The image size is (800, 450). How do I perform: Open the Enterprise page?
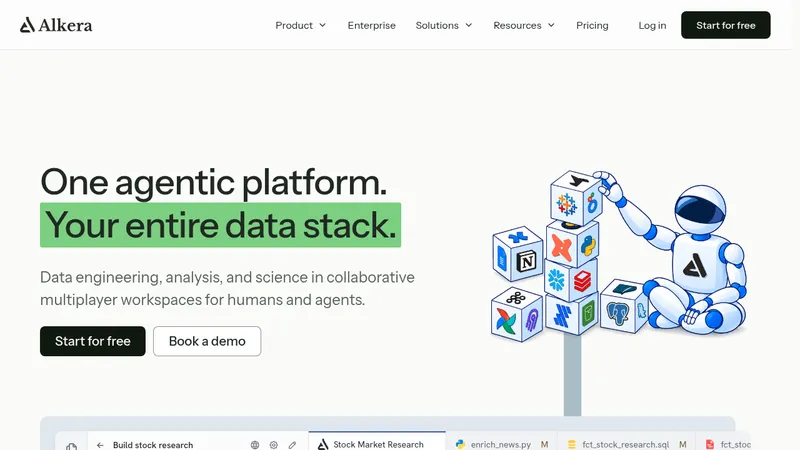[371, 25]
